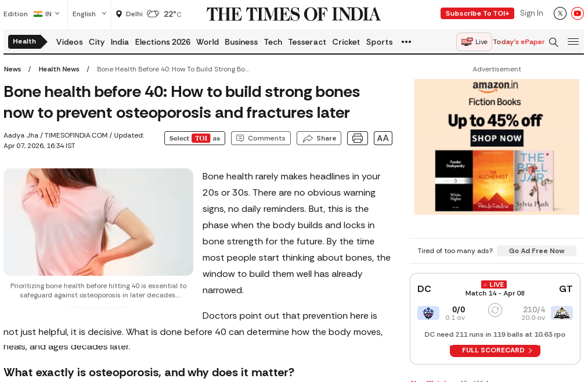Open the X (Twitter) social icon
Screen dimensions: 588x382
pyautogui.click(x=560, y=13)
